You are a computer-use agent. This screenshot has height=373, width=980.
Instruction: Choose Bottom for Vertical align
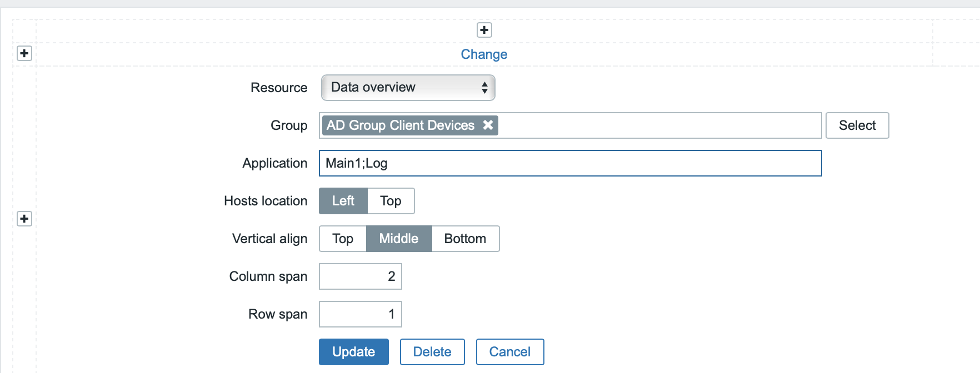[465, 239]
